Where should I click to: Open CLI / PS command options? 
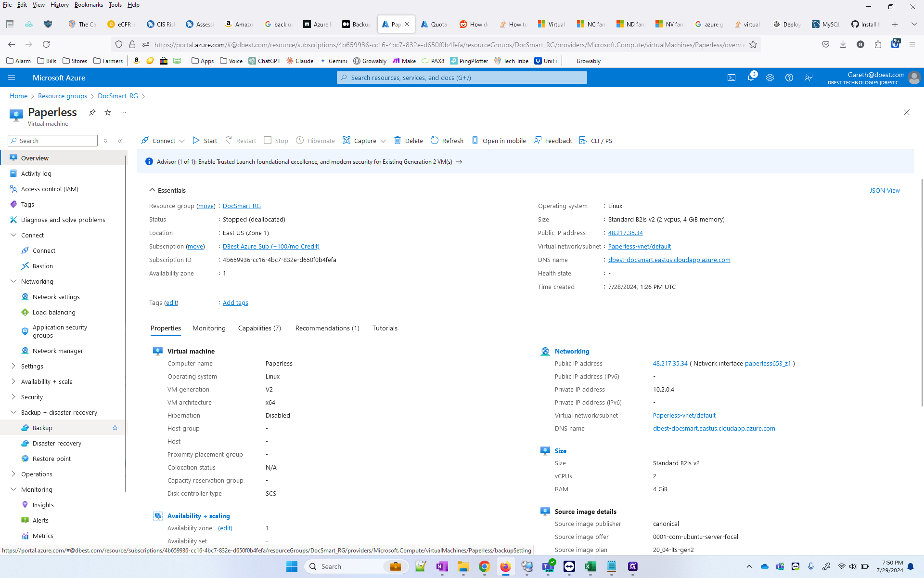596,141
